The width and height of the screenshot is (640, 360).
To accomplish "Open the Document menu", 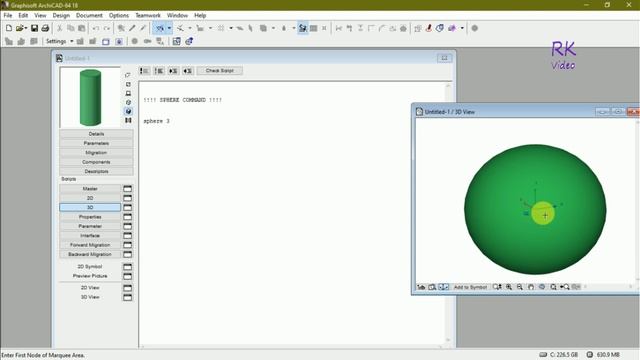I will [x=89, y=15].
